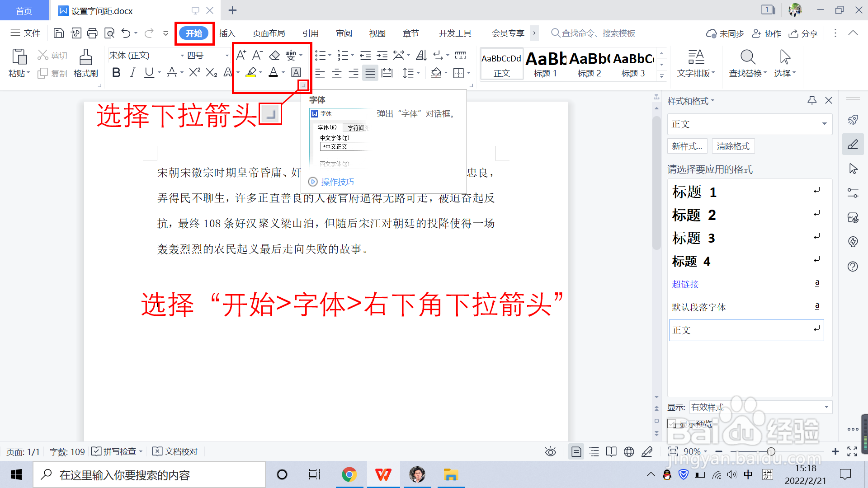Expand the 有效样式 display dropdown
Image resolution: width=868 pixels, height=488 pixels.
pos(826,407)
